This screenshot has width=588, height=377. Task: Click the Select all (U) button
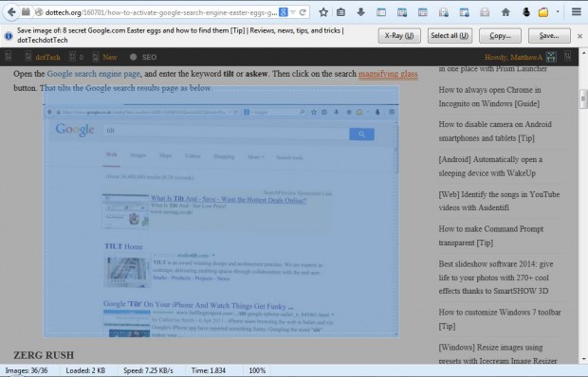pos(450,36)
